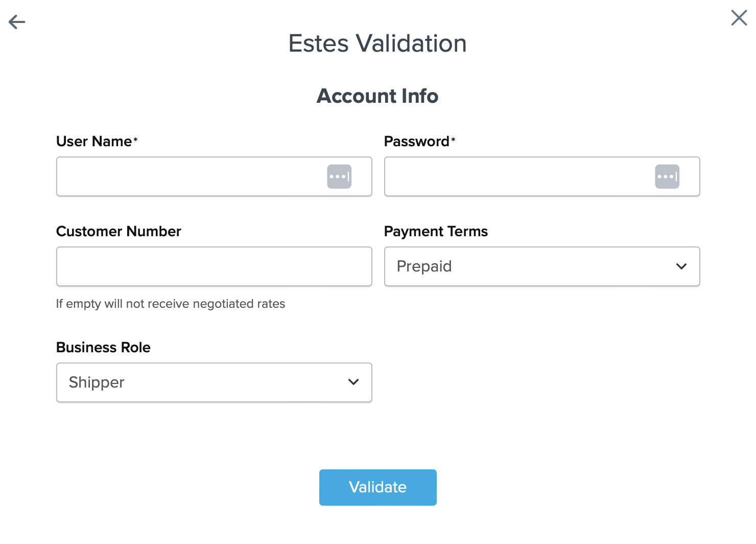Open the Business Role dropdown showing Shipper
This screenshot has height=544, width=756.
(204, 382)
